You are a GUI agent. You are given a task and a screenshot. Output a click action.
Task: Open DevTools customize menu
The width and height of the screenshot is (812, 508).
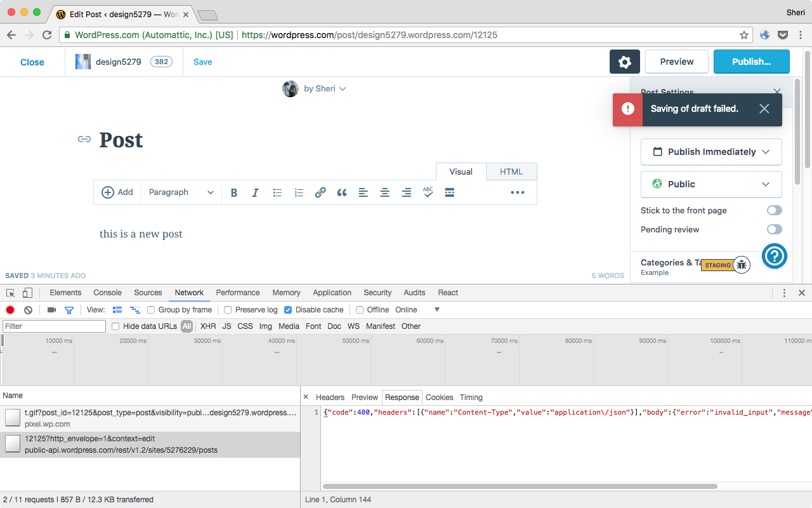[x=784, y=293]
